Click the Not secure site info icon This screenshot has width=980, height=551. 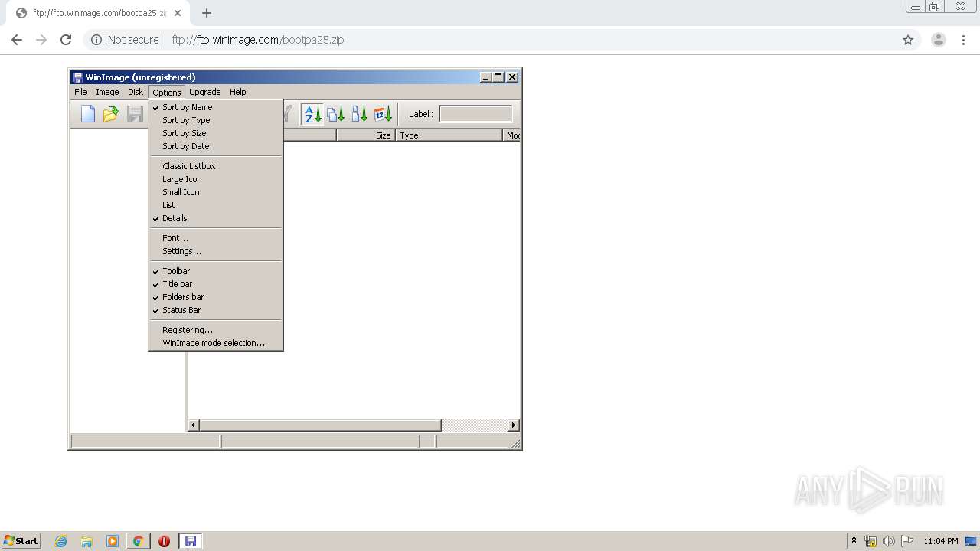pyautogui.click(x=96, y=40)
